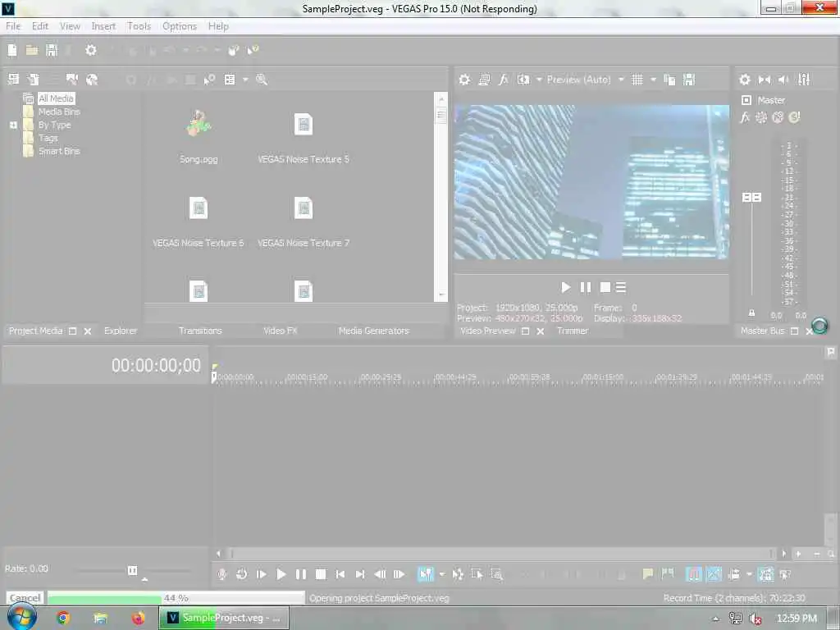
Task: Toggle loop playback in timeline transport
Action: coord(242,574)
